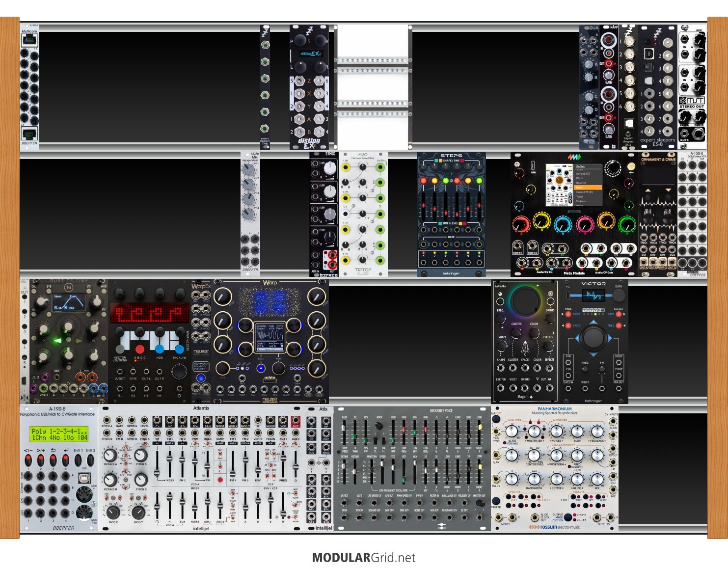The width and height of the screenshot is (728, 568).
Task: Select 'Balance' in Meta Module screen menu
Action: click(581, 183)
